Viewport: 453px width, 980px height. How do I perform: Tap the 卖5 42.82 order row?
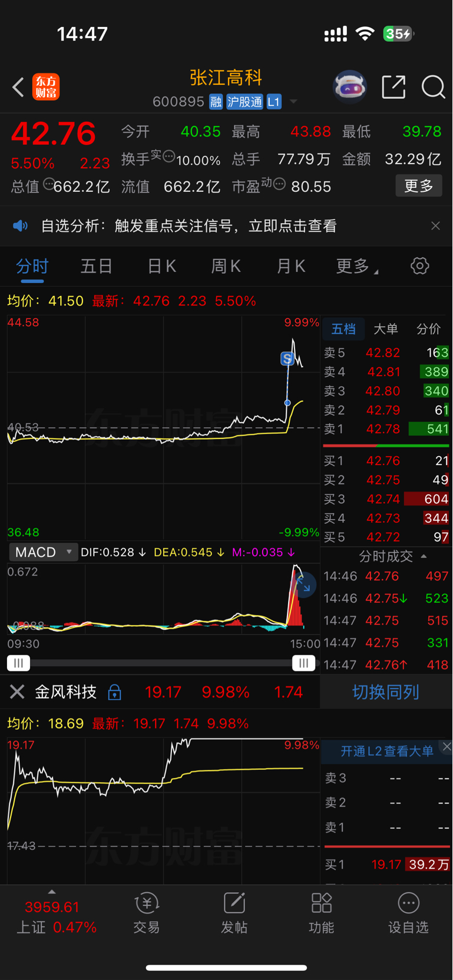click(x=386, y=353)
